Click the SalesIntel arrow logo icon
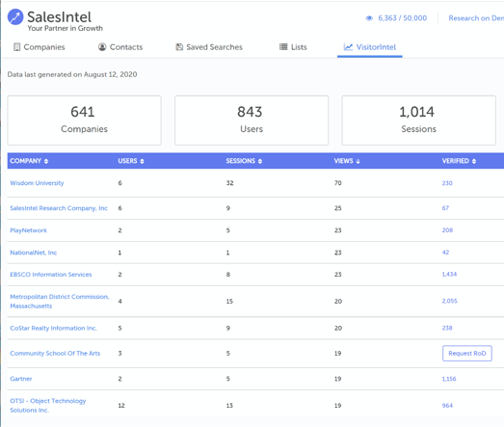The image size is (504, 427). click(15, 16)
